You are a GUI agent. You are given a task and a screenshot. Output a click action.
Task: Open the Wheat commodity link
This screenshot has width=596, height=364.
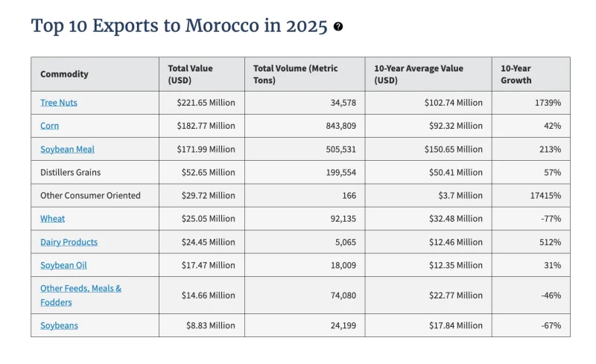tap(52, 219)
